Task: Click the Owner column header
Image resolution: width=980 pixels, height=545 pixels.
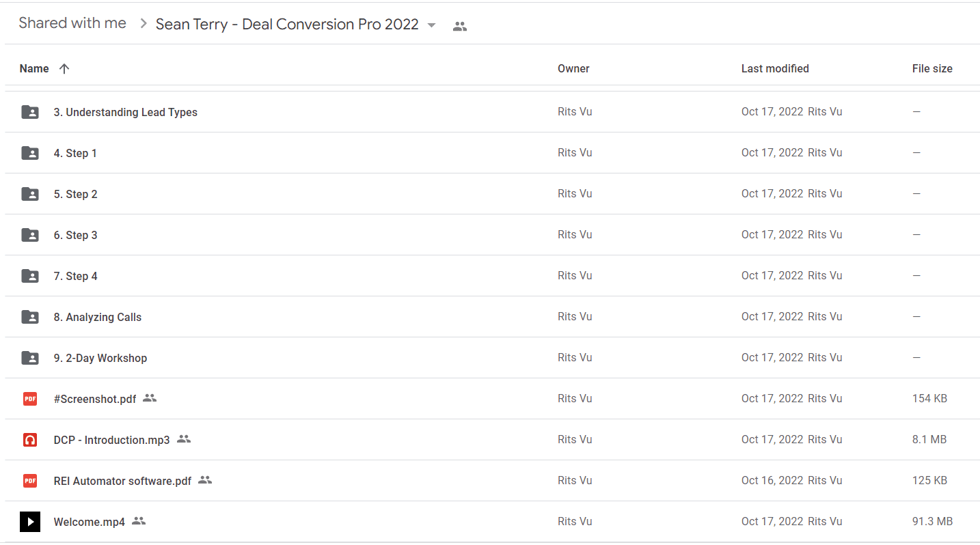Action: click(573, 68)
